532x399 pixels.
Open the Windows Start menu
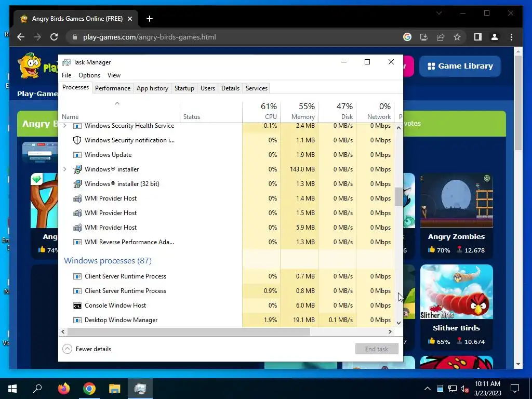(12, 389)
